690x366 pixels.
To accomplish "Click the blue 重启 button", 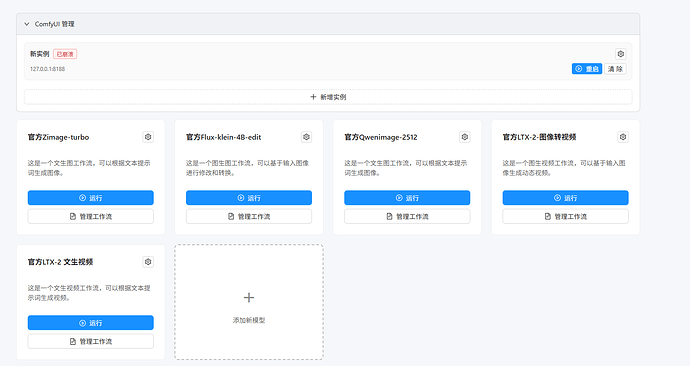I will (x=587, y=69).
